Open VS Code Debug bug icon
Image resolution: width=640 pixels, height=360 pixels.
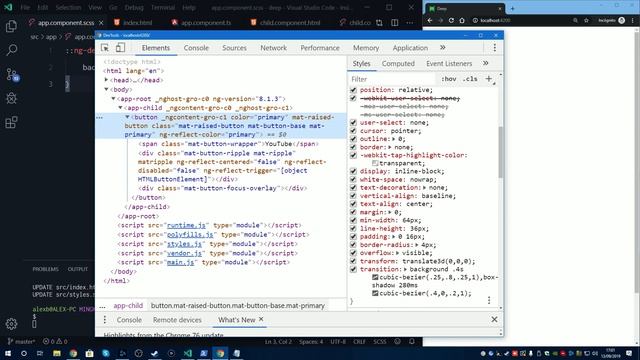(11, 98)
